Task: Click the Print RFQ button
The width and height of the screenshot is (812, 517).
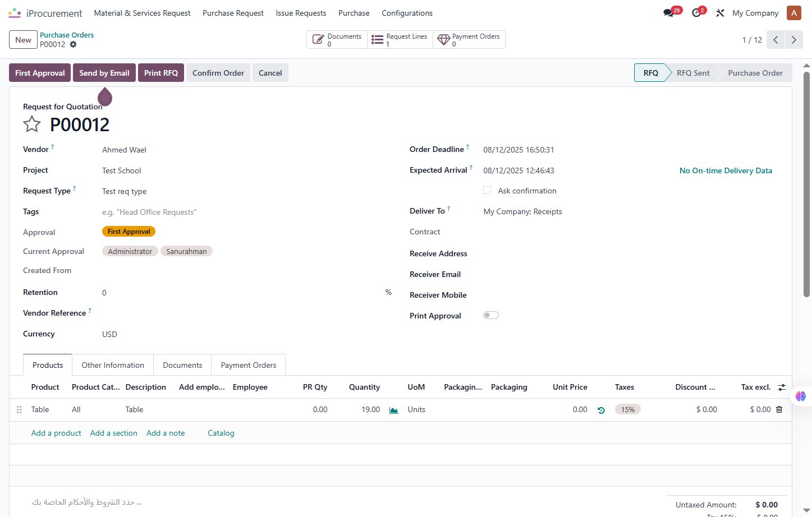Action: point(161,73)
